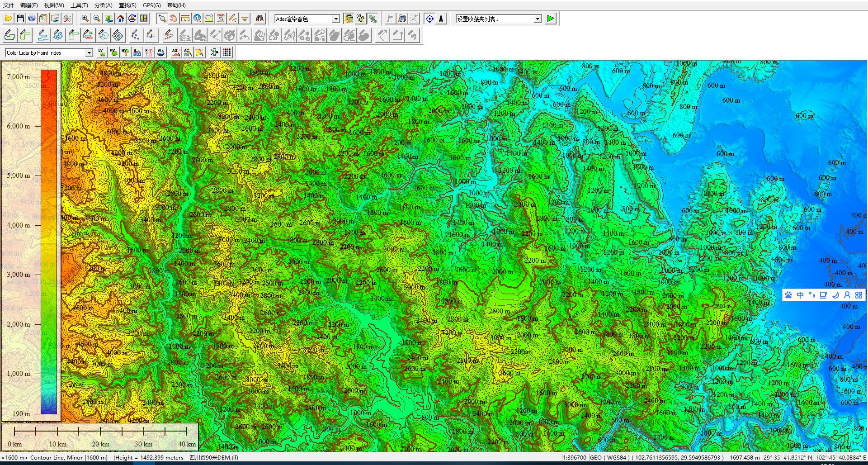Click the 1:396700 scale in status bar
This screenshot has width=868, height=465.
pos(575,457)
